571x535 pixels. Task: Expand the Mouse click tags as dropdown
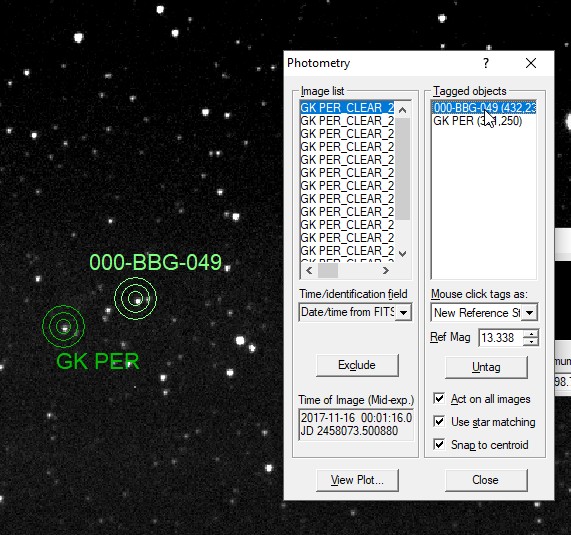(529, 313)
